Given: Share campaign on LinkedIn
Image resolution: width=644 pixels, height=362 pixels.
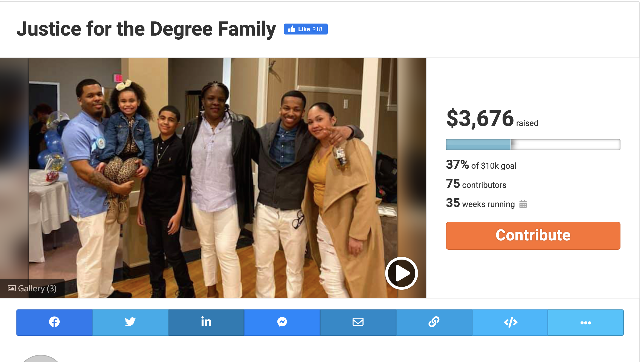Looking at the screenshot, I should (x=206, y=322).
